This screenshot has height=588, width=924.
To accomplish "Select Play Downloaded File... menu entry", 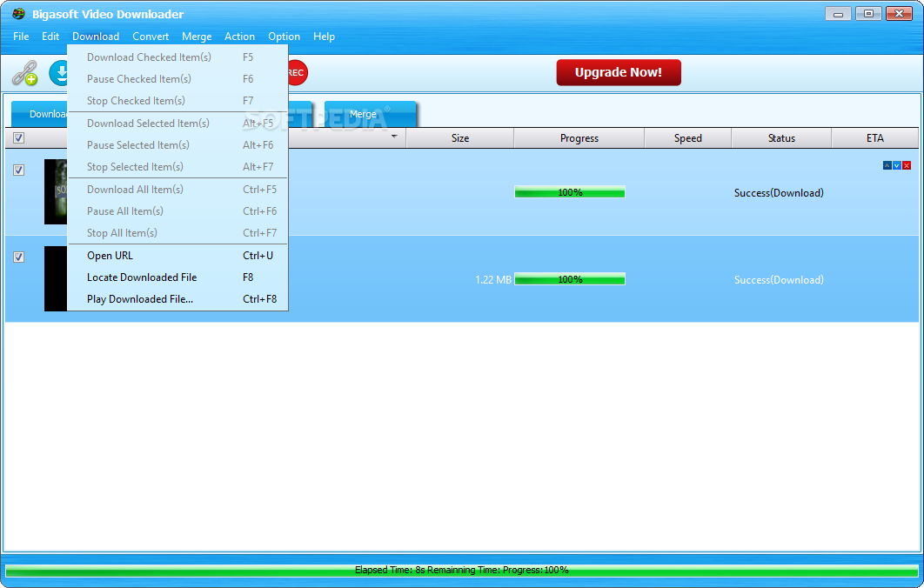I will coord(178,299).
